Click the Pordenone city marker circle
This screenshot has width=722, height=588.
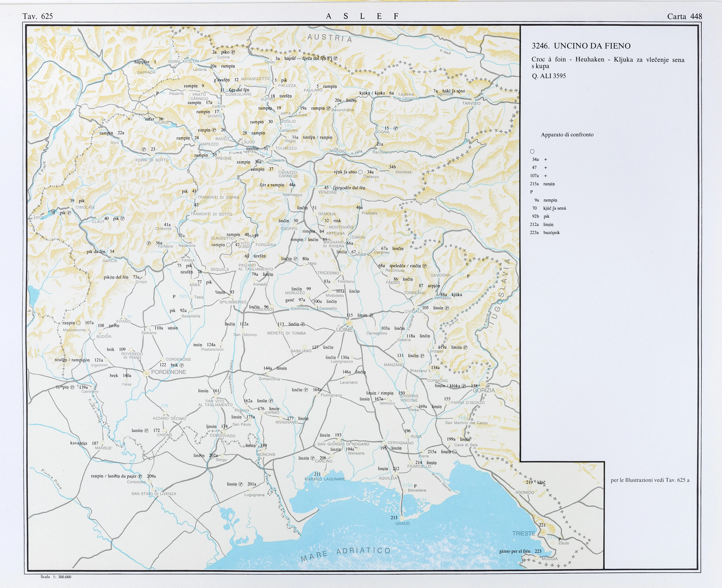tap(146, 373)
